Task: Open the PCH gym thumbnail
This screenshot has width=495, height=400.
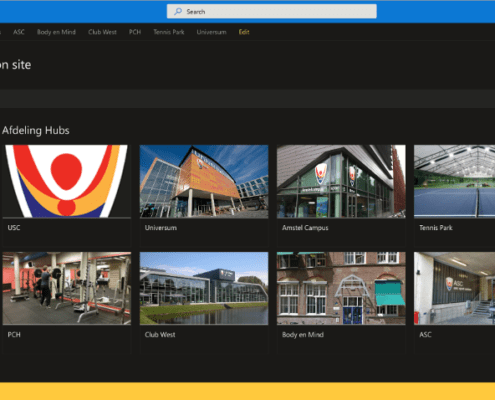Action: click(x=67, y=288)
